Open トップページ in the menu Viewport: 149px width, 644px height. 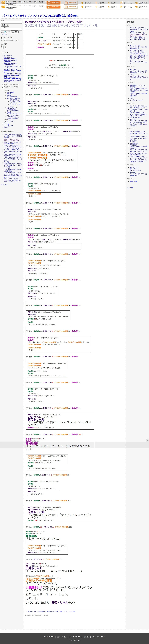coord(8,55)
